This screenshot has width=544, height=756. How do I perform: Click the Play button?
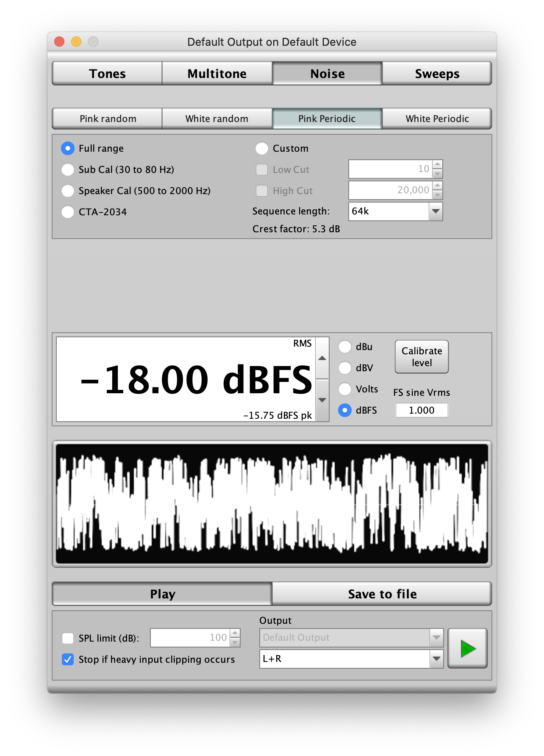click(162, 594)
